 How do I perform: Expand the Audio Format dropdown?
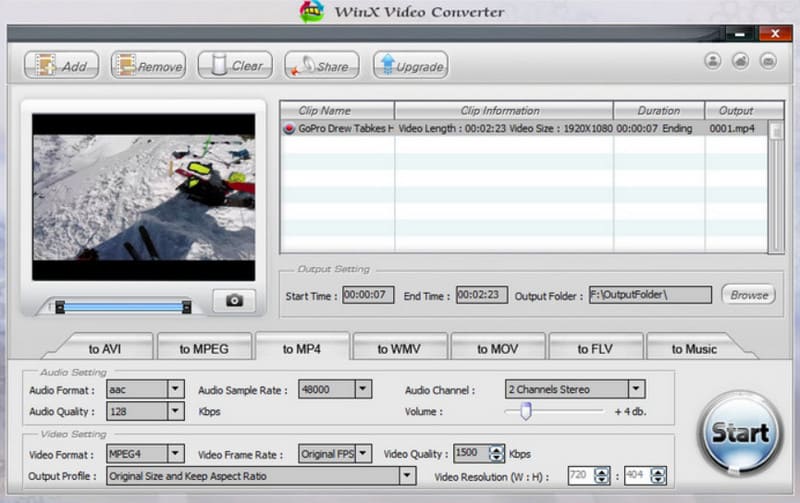[x=175, y=389]
